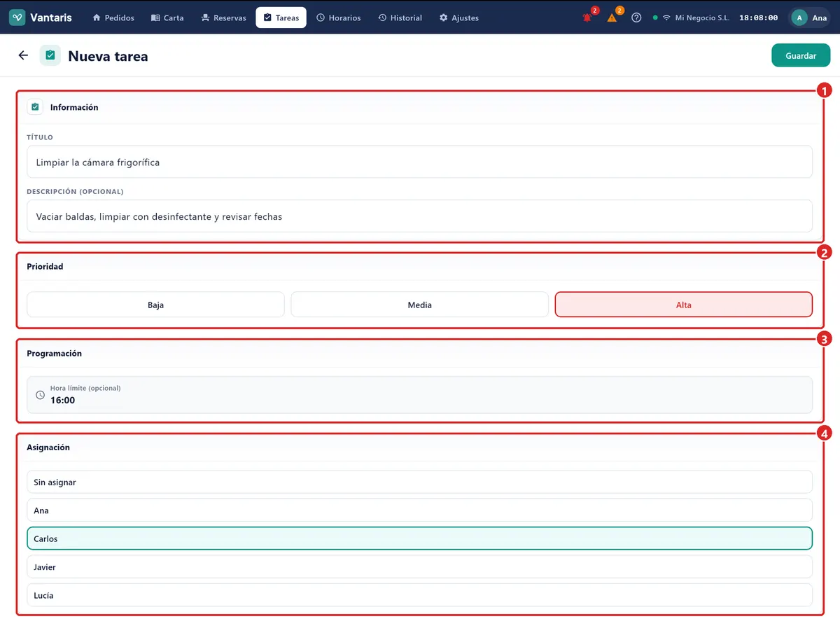Set priority to Media
This screenshot has height=619, width=840.
click(x=420, y=305)
